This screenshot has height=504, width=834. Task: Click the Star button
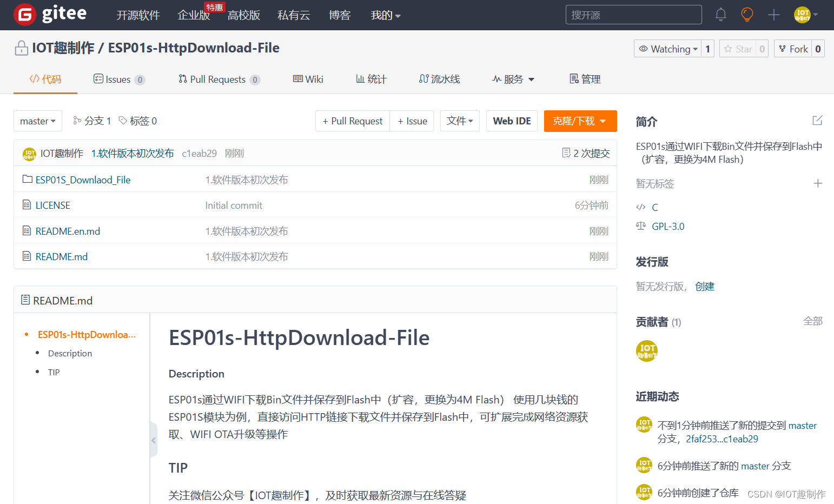click(x=738, y=49)
